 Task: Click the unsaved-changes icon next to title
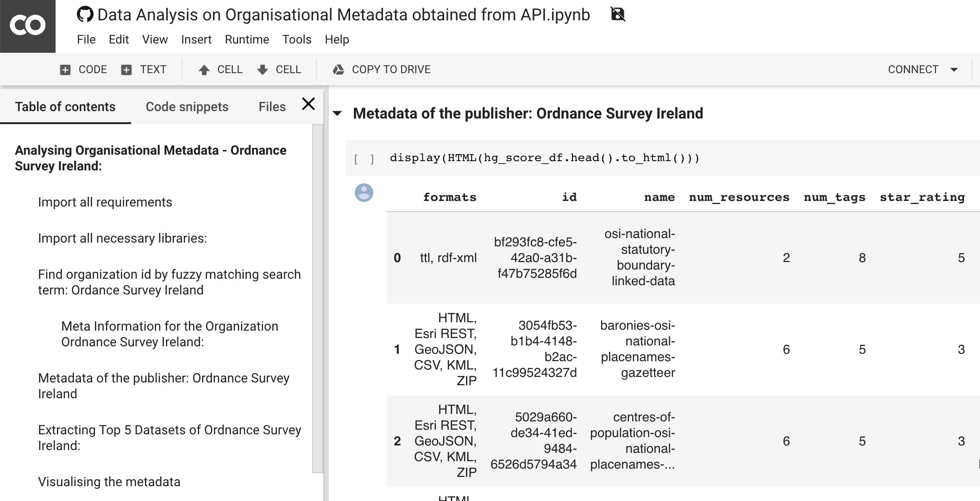point(618,14)
